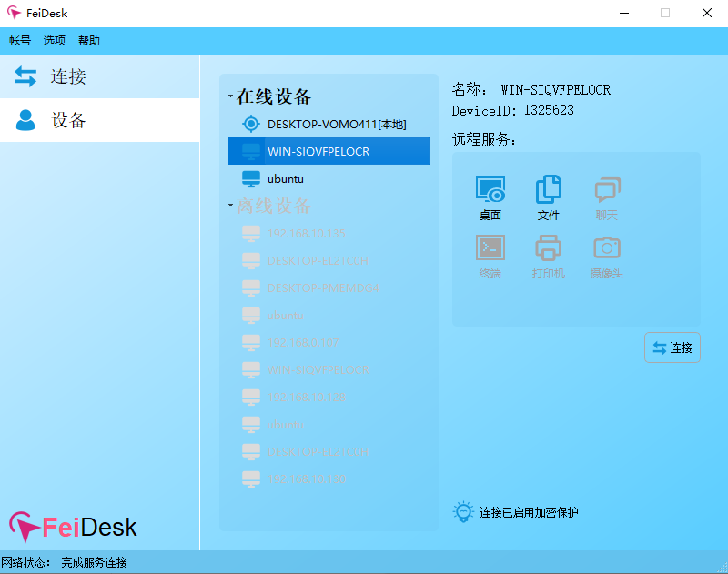
Task: Select DESKTOP-VOMO411[本地] in online devices
Action: 329,124
